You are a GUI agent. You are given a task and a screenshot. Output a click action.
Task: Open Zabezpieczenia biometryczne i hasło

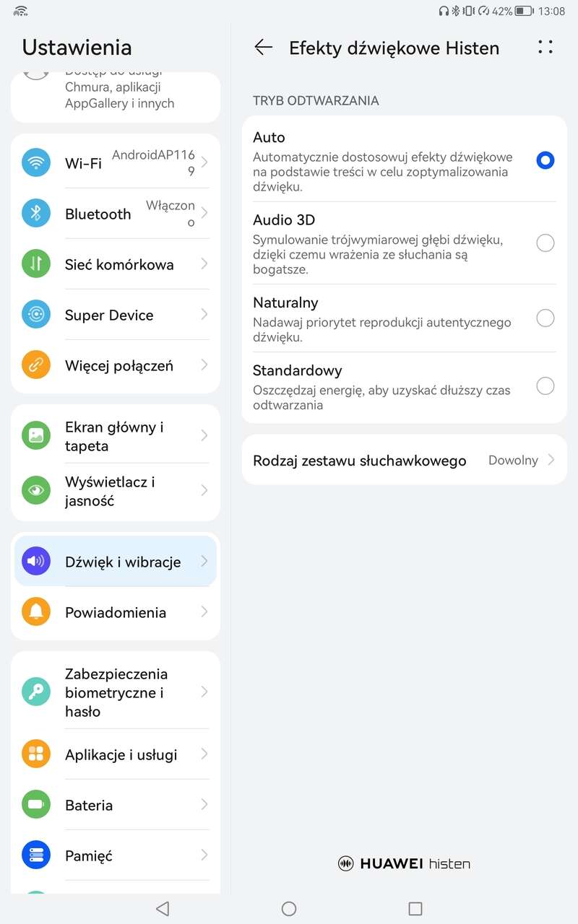tap(116, 692)
